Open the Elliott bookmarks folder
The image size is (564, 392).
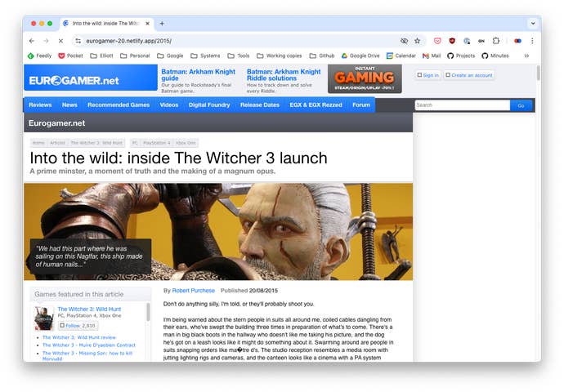tap(102, 56)
